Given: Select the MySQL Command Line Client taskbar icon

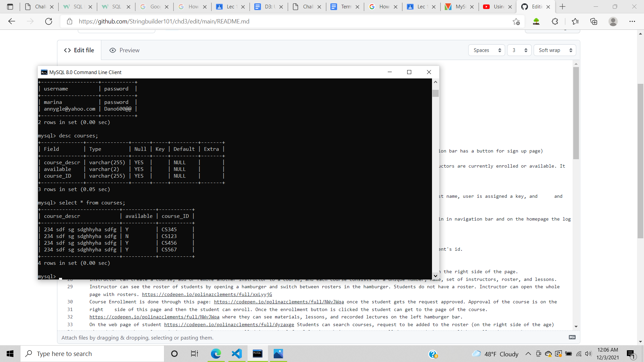Looking at the screenshot, I should pos(257,354).
